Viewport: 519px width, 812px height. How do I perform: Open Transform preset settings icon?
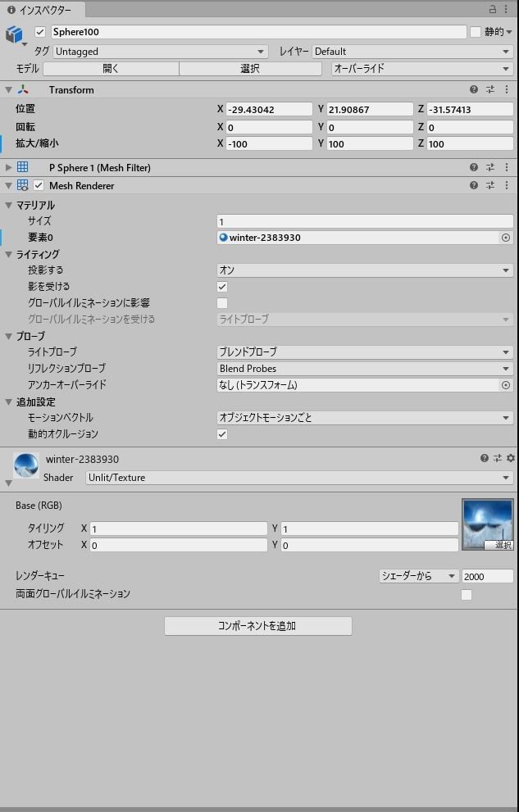pyautogui.click(x=490, y=89)
